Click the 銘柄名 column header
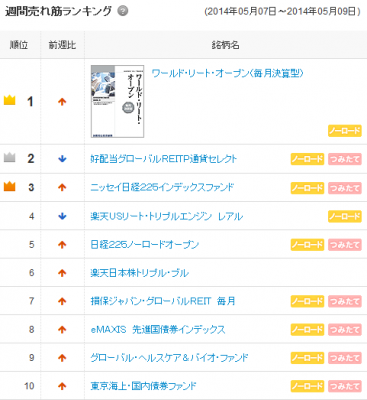367x400 pixels. pyautogui.click(x=225, y=45)
